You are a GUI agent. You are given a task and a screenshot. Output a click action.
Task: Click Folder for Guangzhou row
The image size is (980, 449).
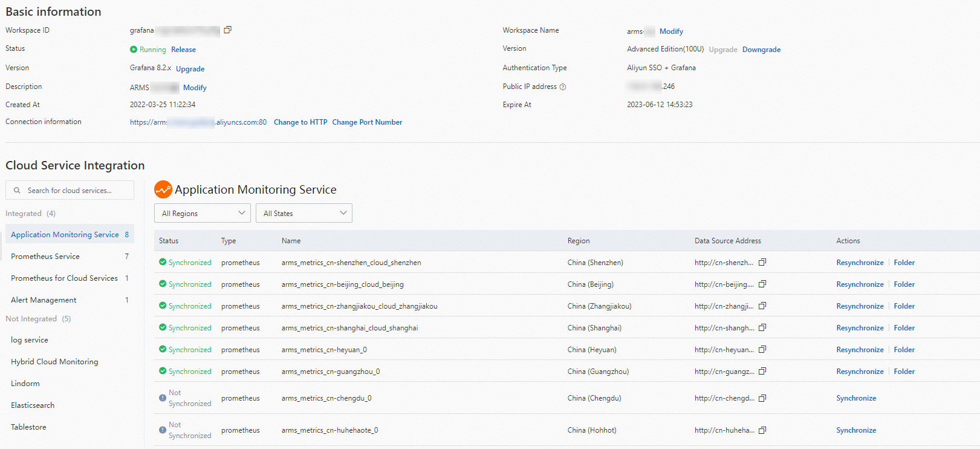click(x=904, y=372)
